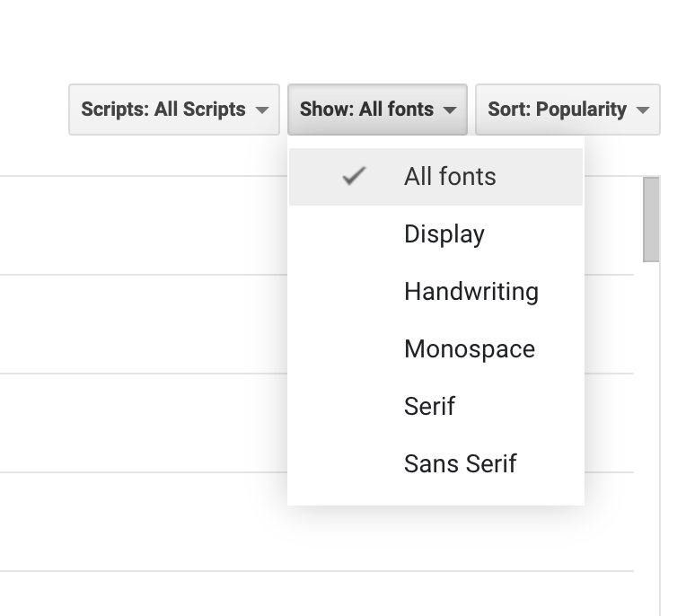Collapse the Show: All fonts dropdown
Image resolution: width=695 pixels, height=616 pixels.
coord(377,110)
